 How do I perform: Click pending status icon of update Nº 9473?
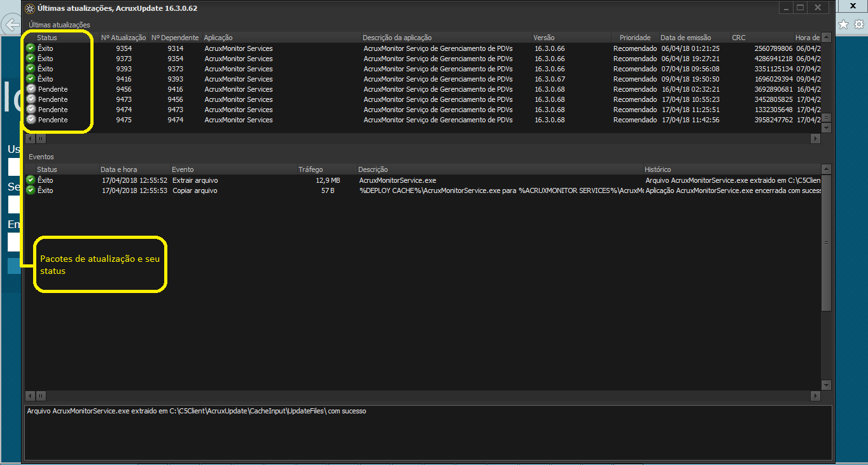(31, 99)
